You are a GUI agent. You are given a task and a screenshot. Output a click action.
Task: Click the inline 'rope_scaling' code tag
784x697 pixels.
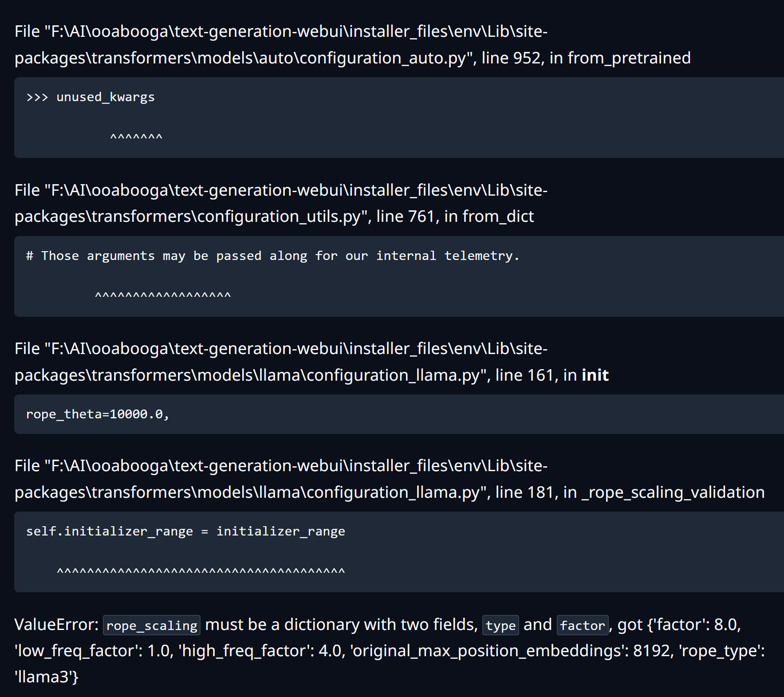coord(152,626)
